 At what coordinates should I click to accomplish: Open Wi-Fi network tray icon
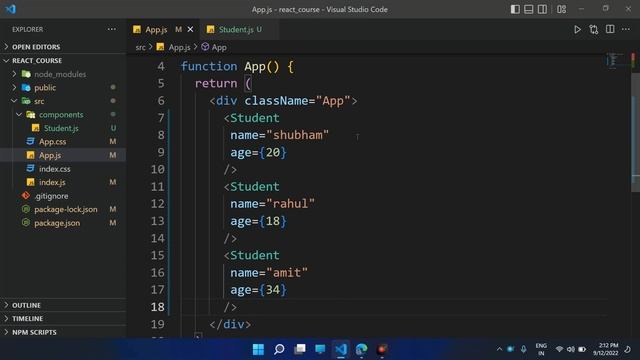tap(559, 349)
